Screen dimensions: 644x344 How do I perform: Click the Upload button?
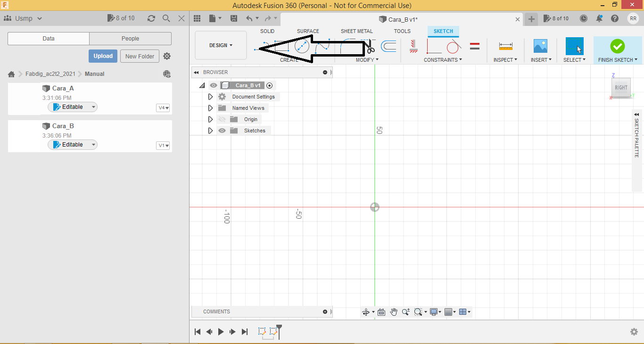(x=103, y=56)
